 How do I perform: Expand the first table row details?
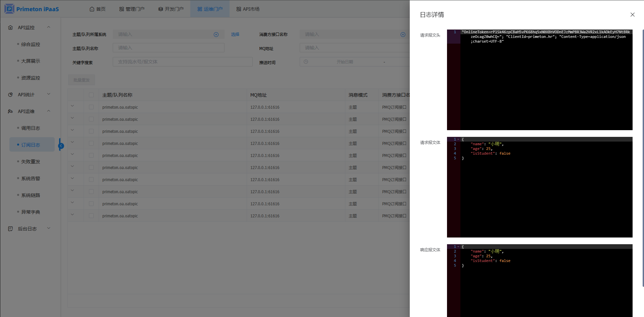pyautogui.click(x=72, y=106)
